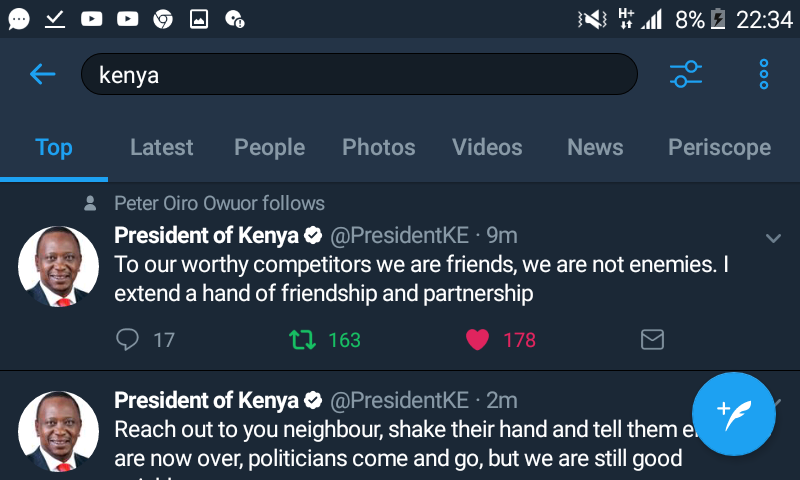The width and height of the screenshot is (800, 480).
Task: Tap the search field containing kenya
Action: tap(358, 75)
